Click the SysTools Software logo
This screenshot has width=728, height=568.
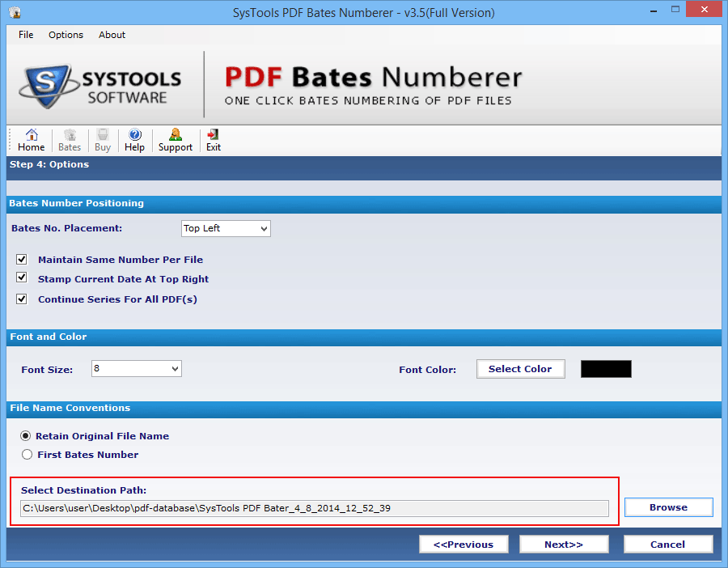click(99, 87)
